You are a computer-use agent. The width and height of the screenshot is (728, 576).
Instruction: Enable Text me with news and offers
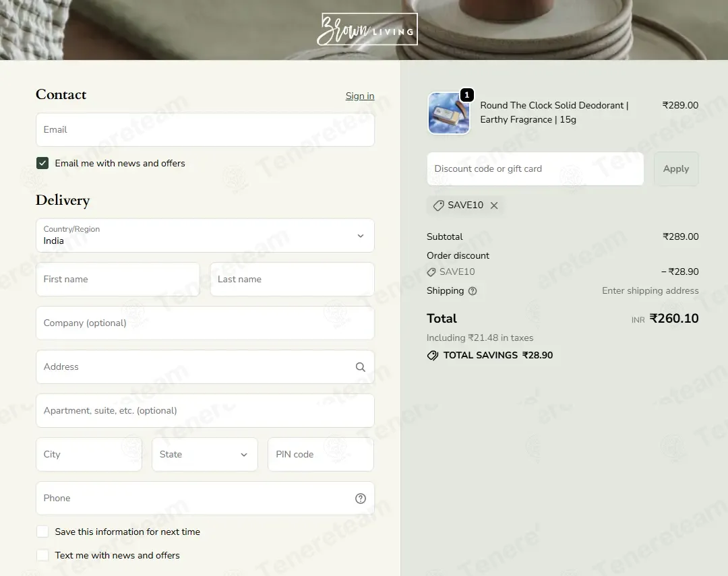42,555
